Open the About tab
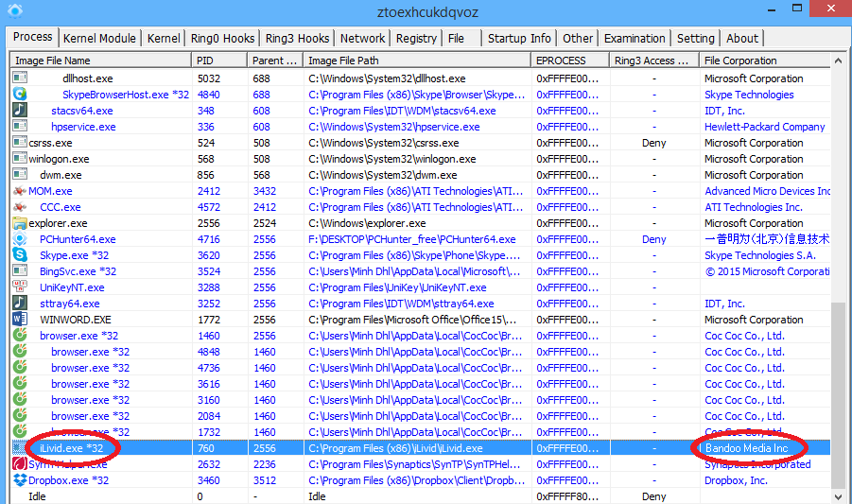 [x=741, y=38]
